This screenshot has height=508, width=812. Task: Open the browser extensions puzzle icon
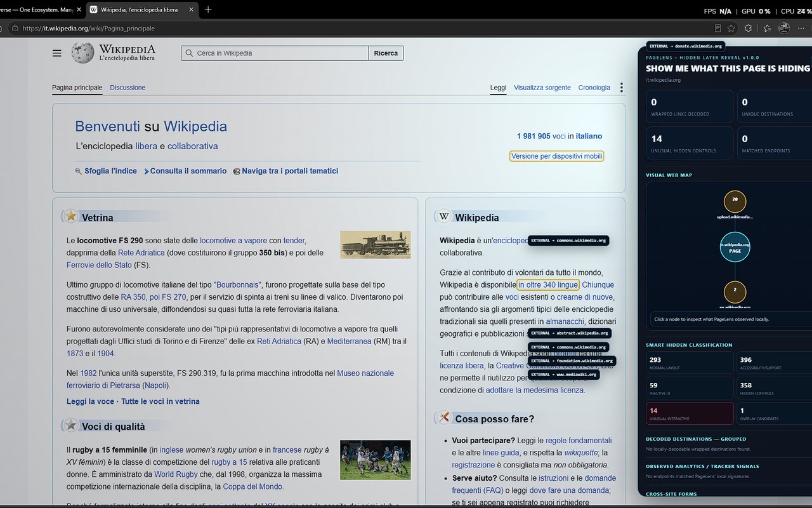pyautogui.click(x=748, y=28)
